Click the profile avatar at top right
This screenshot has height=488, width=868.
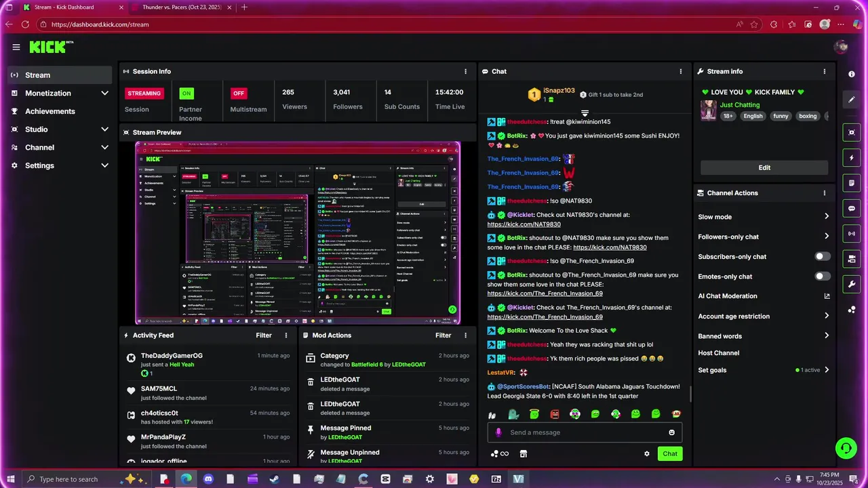(842, 47)
